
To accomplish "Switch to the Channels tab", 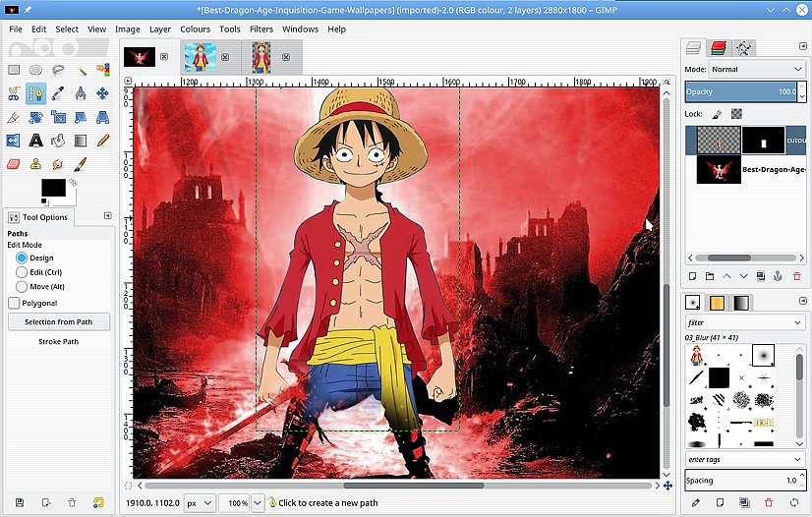I will [x=719, y=48].
